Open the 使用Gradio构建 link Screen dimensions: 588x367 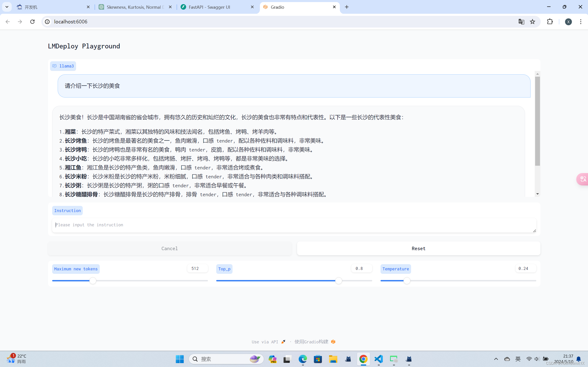coord(315,342)
